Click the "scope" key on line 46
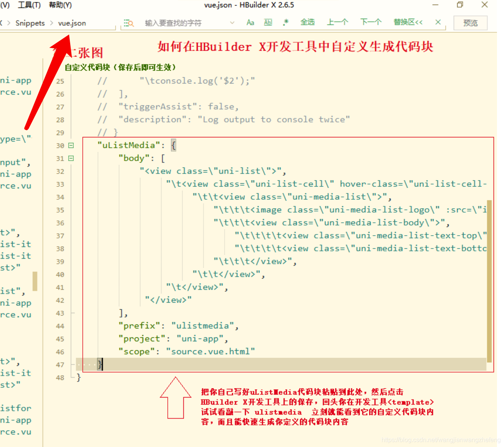Screen dimensions: 504x447 click(137, 351)
